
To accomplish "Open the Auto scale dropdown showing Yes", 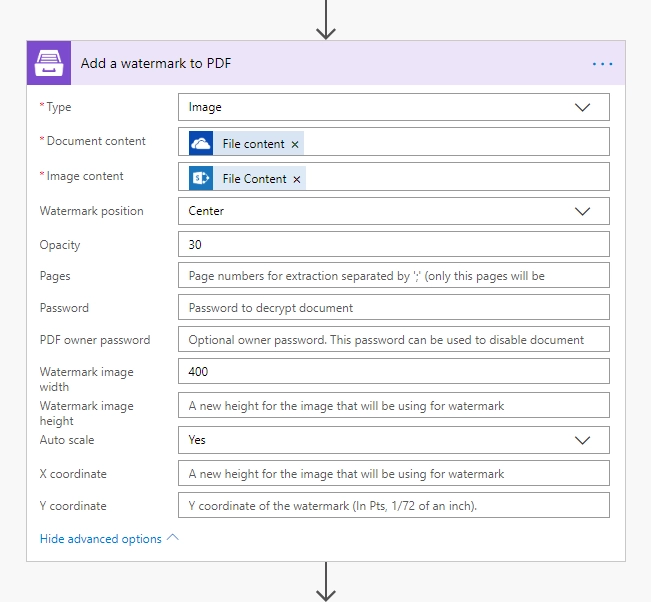I will [x=394, y=440].
